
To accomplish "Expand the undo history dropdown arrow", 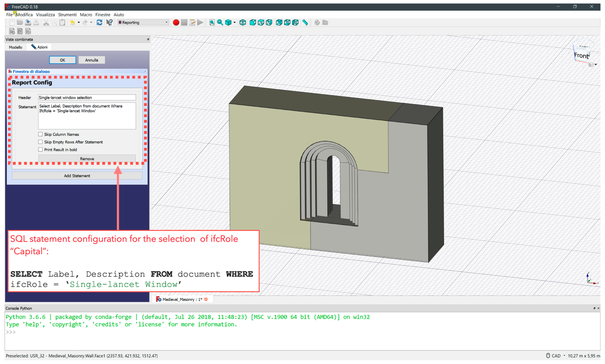I will tap(79, 22).
